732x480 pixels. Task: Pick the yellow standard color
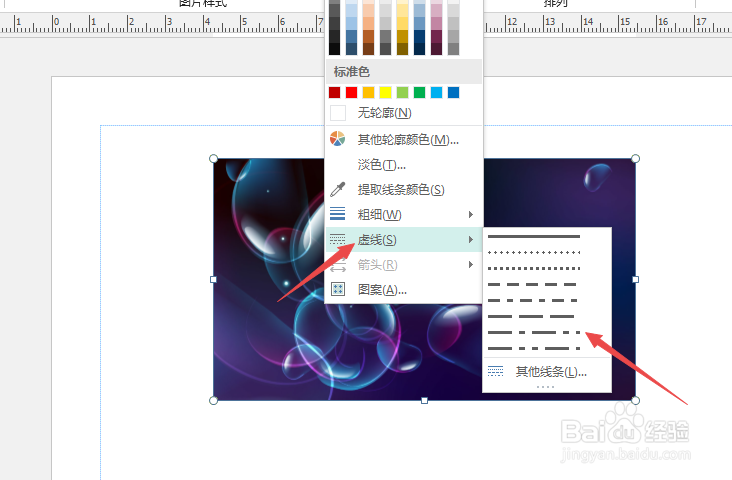(x=385, y=92)
